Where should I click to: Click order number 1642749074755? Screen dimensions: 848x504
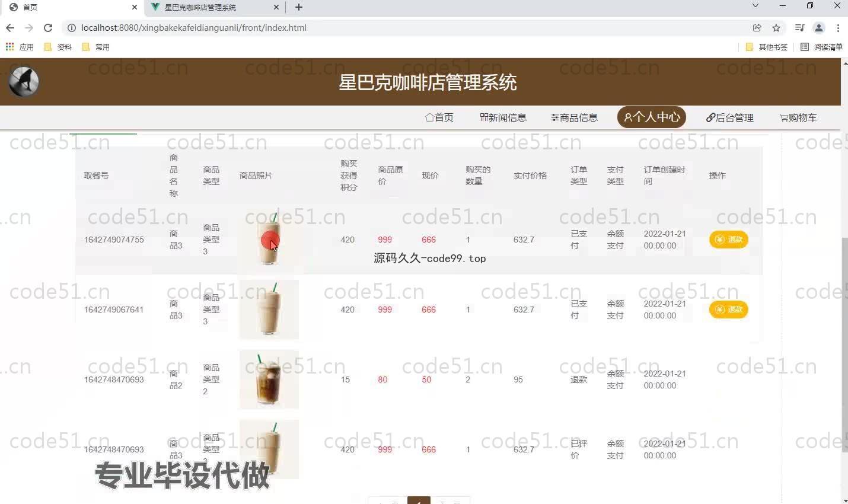114,240
